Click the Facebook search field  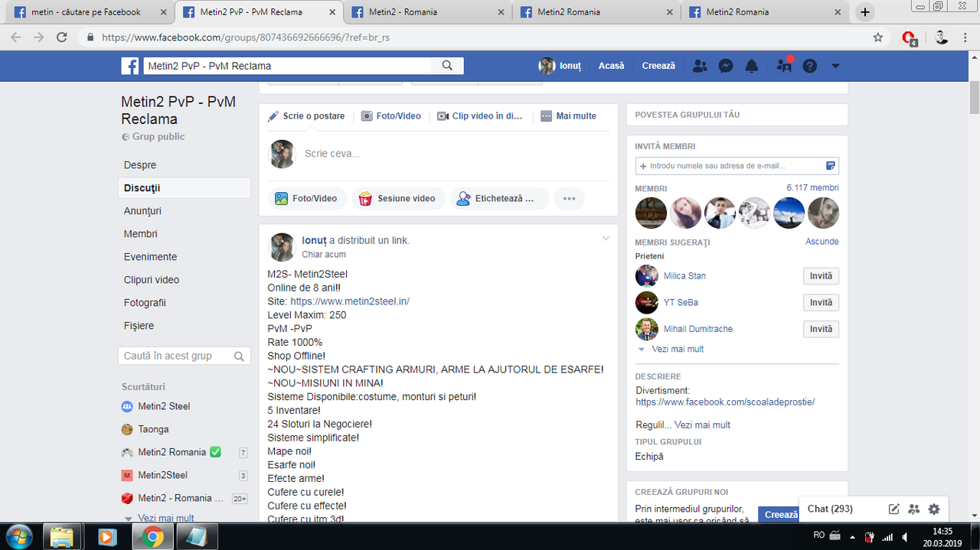tap(289, 66)
